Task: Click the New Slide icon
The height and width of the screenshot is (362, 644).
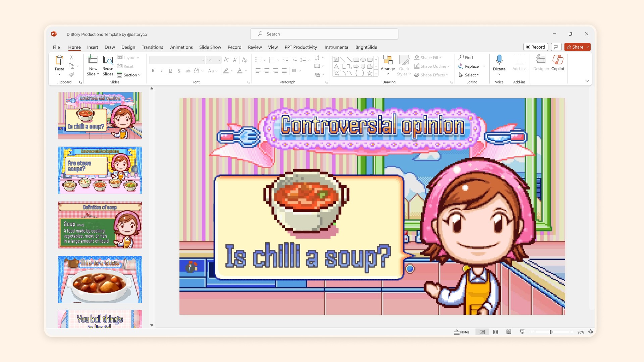Action: 93,60
